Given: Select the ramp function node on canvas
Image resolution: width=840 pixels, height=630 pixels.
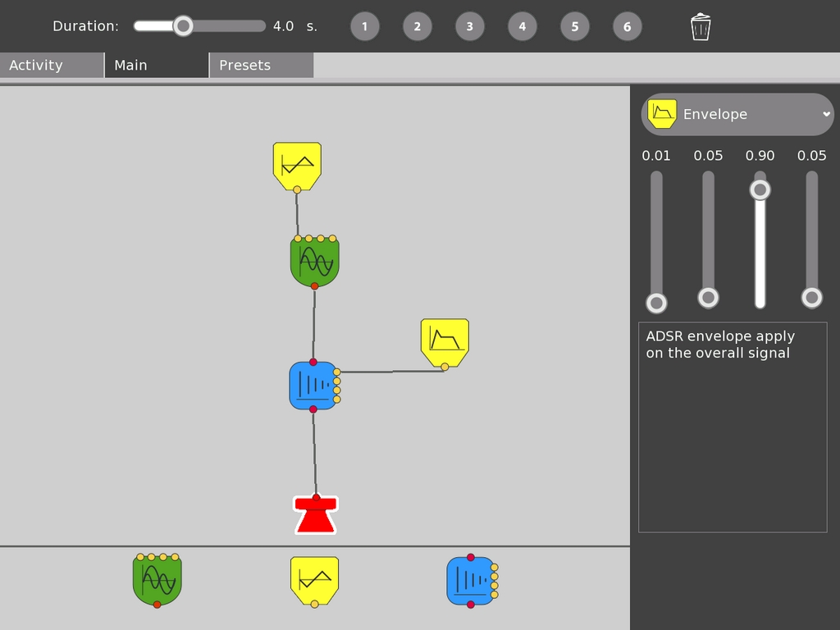Looking at the screenshot, I should [x=297, y=165].
